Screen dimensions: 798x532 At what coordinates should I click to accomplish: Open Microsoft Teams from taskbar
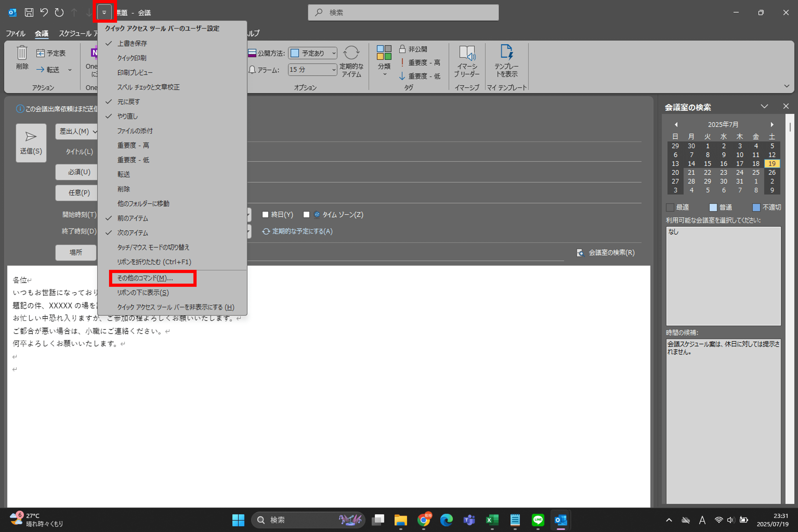[469, 520]
